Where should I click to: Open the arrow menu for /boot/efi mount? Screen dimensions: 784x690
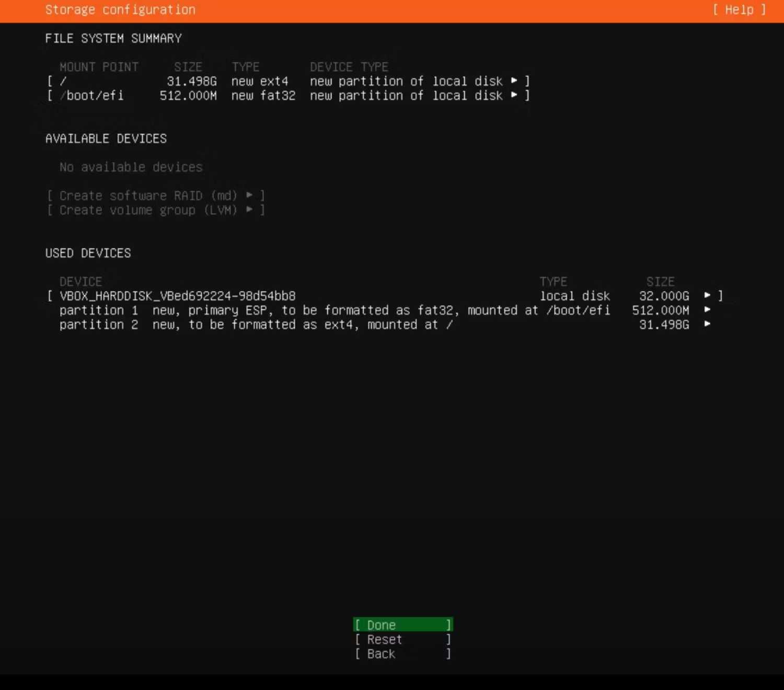click(x=514, y=95)
